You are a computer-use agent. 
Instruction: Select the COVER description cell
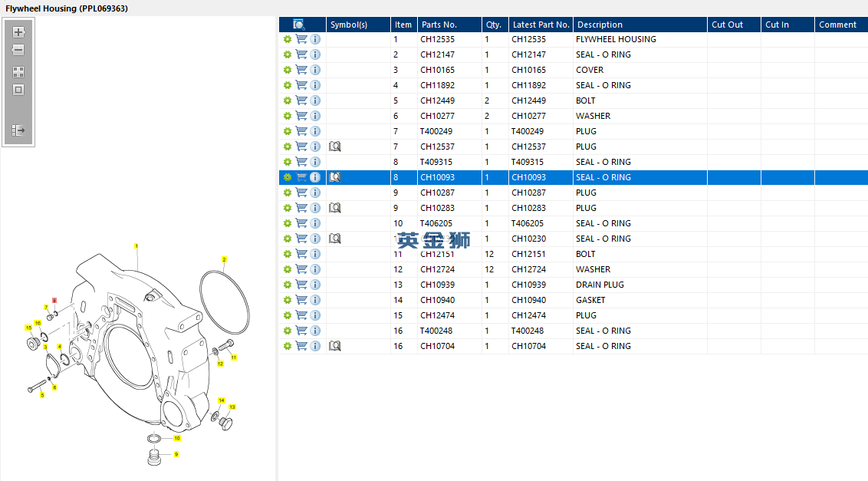pos(640,70)
